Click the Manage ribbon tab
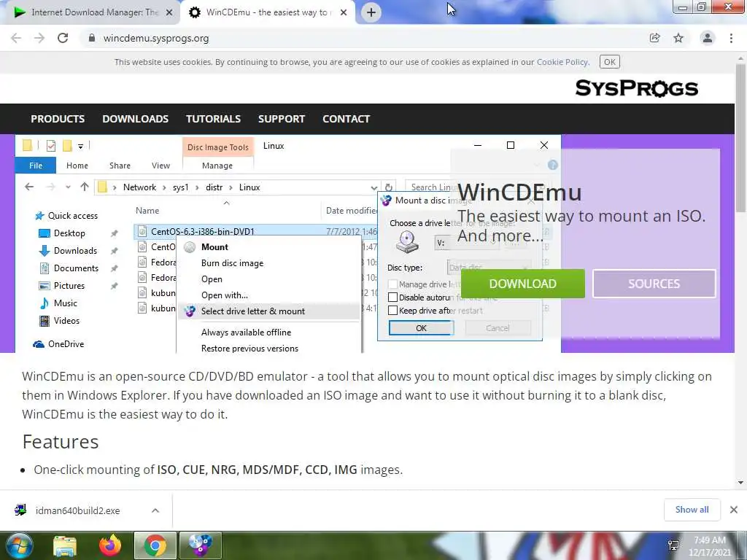Screen dimensions: 747x560 pos(217,166)
